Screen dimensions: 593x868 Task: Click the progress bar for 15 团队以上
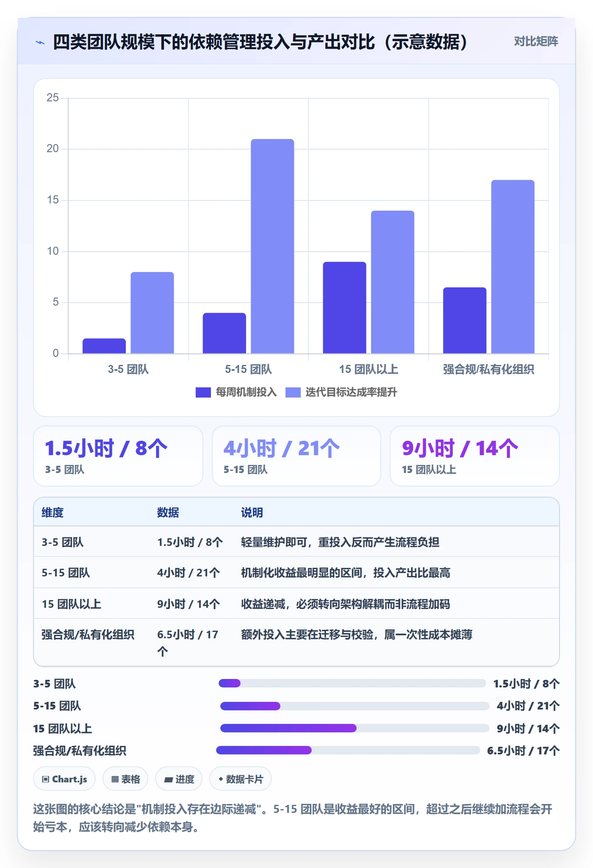(355, 728)
